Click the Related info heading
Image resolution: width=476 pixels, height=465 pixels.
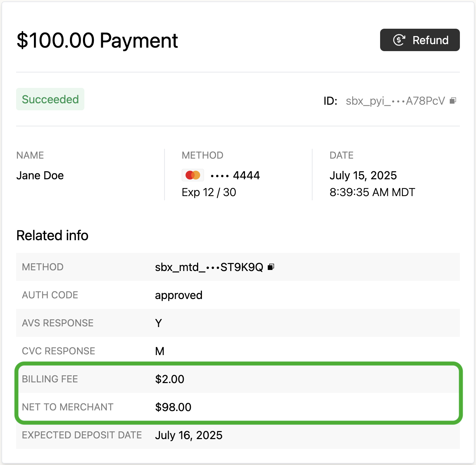(x=52, y=235)
